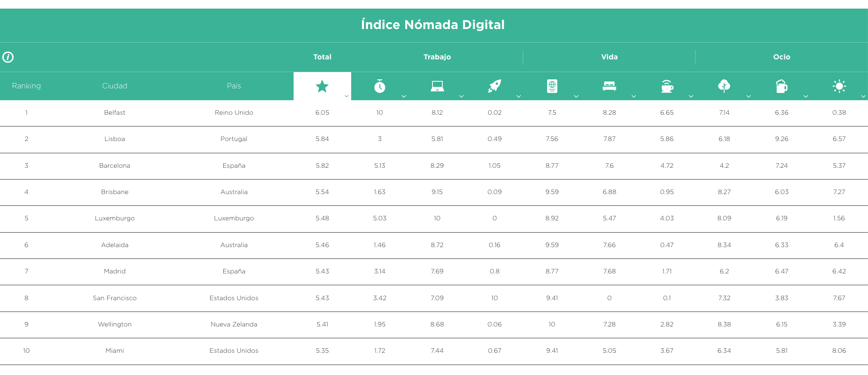Click the tree column icon
This screenshot has height=375, width=868.
coord(724,86)
